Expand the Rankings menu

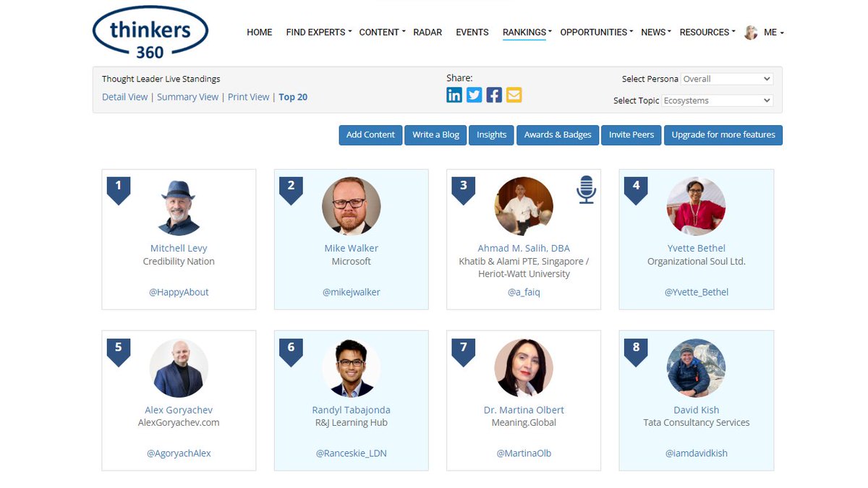click(527, 33)
